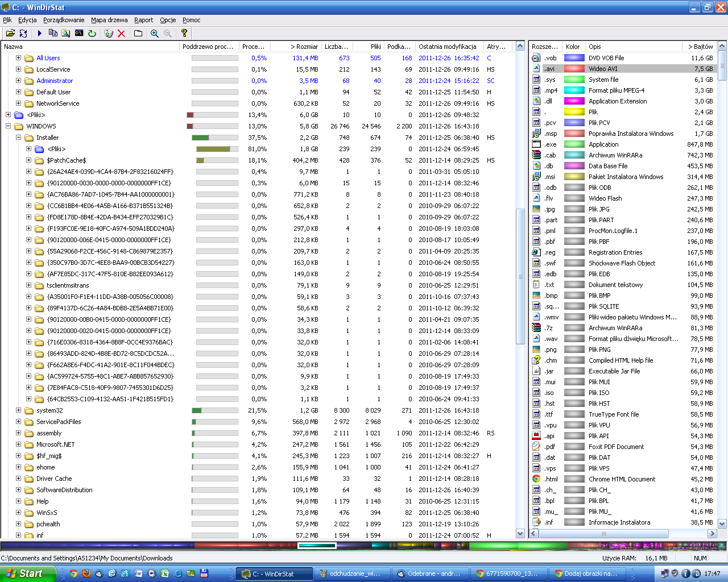Screen dimensions: 728x582
Task: Click the Nazwa column header
Action: 90,47
